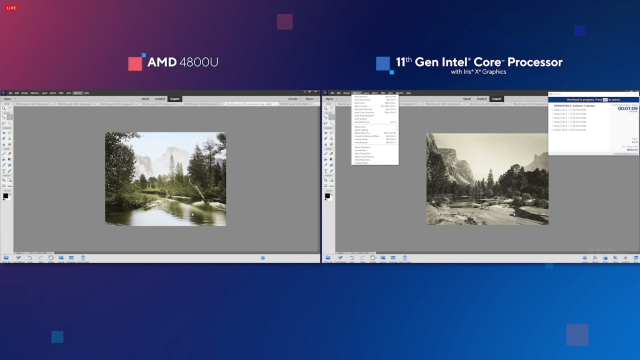Image resolution: width=640 pixels, height=360 pixels.
Task: Switch to Guided mode in Intel window
Action: tap(482, 99)
